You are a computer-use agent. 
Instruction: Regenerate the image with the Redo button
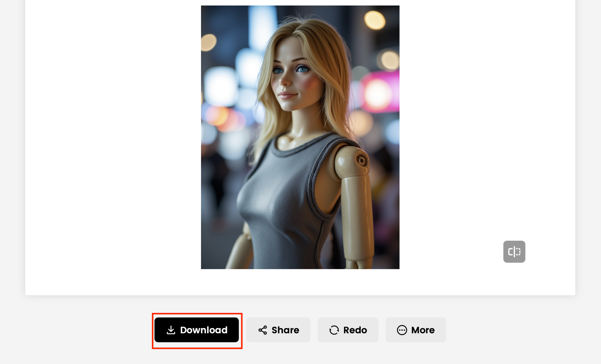[348, 330]
